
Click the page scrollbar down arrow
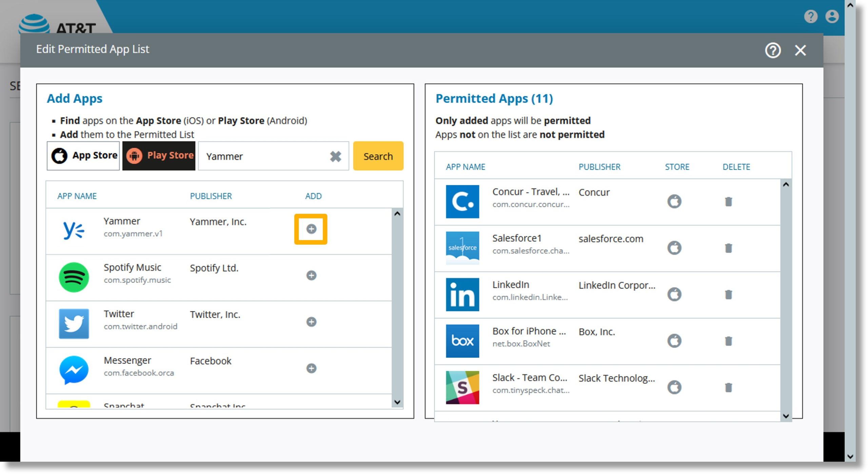pos(850,457)
